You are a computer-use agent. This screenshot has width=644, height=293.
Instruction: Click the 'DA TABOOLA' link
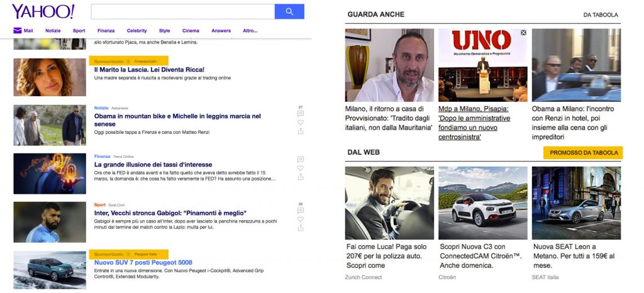[x=601, y=14]
